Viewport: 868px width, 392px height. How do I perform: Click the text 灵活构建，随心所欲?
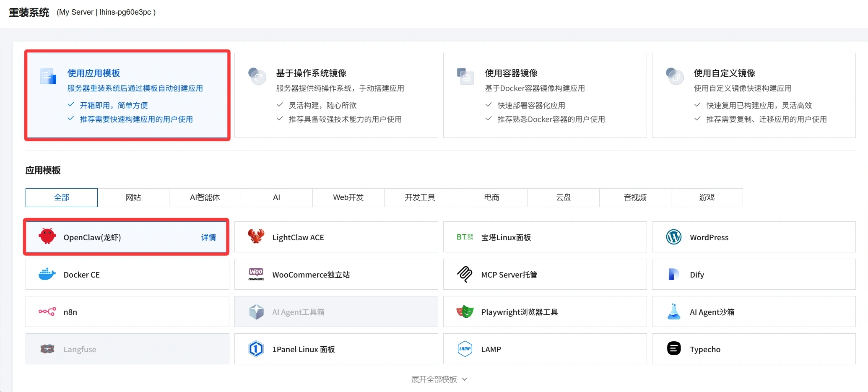(x=322, y=105)
